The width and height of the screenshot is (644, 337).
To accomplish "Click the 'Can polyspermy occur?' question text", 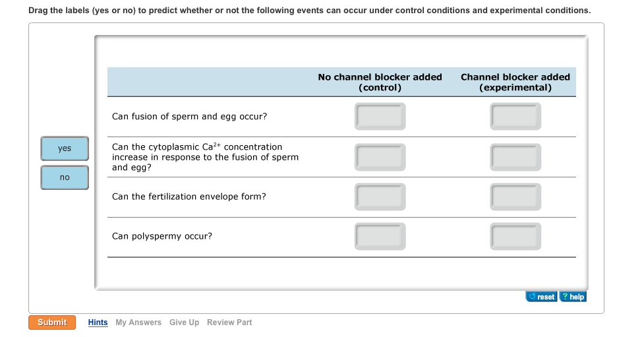I will pos(162,236).
